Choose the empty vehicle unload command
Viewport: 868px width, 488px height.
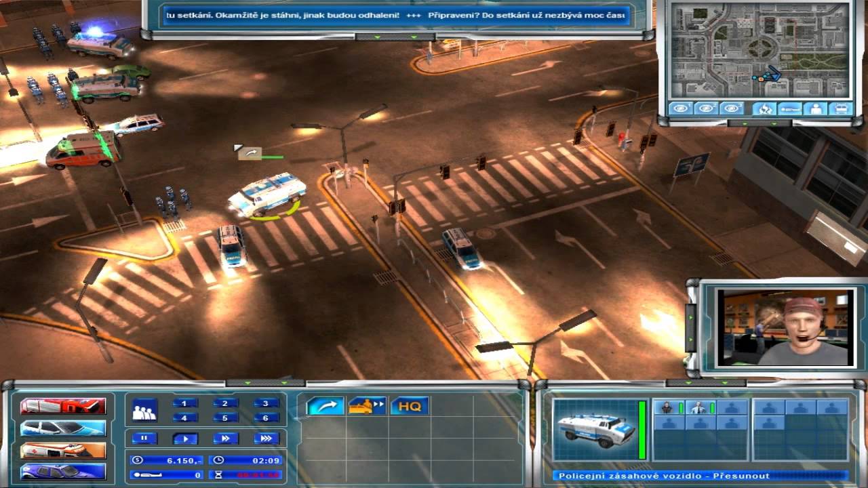pos(367,406)
